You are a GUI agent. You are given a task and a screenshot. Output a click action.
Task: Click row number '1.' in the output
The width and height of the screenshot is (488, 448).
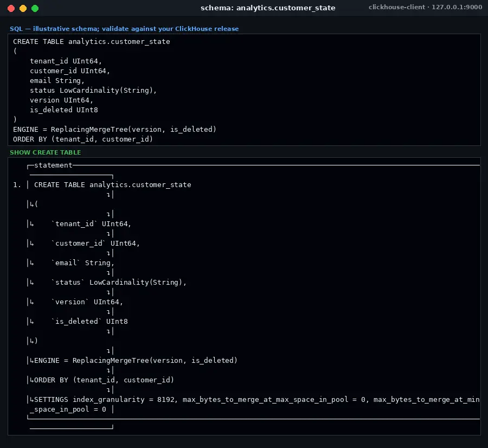coord(17,185)
